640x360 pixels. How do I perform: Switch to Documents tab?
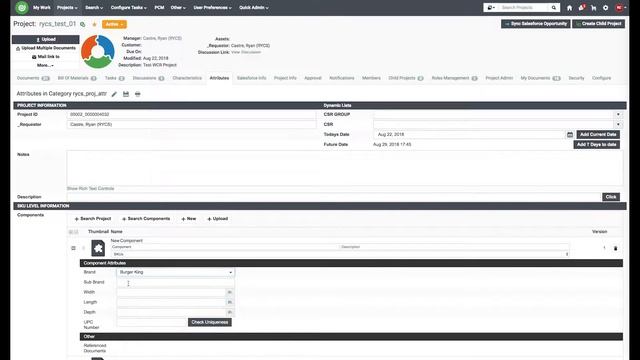[x=33, y=78]
